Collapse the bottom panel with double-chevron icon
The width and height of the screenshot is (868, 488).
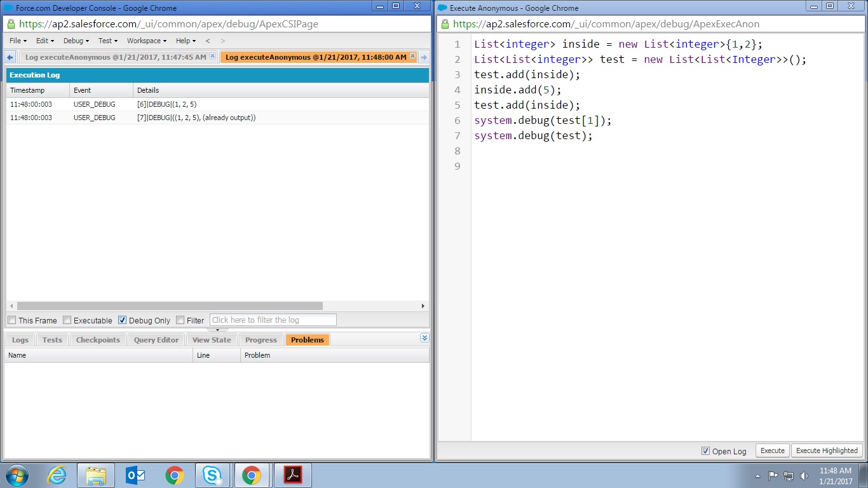click(x=424, y=338)
